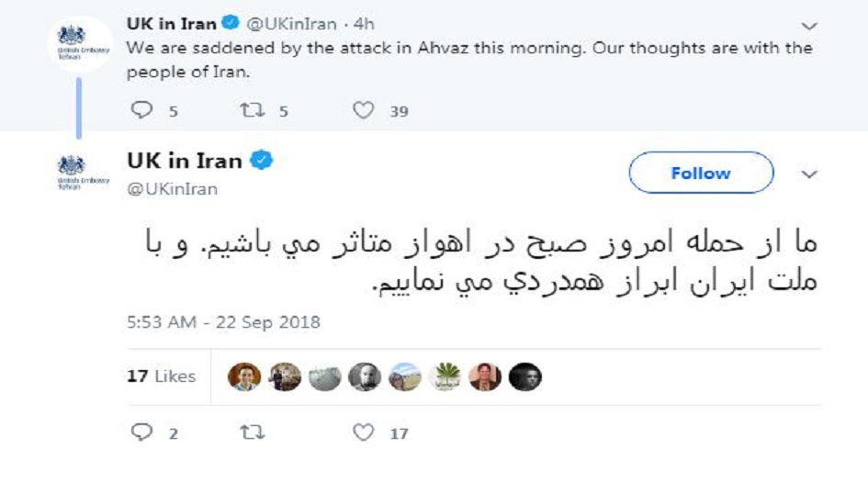Image resolution: width=868 pixels, height=482 pixels.
Task: Open the first liker's profile picture
Action: (x=244, y=376)
